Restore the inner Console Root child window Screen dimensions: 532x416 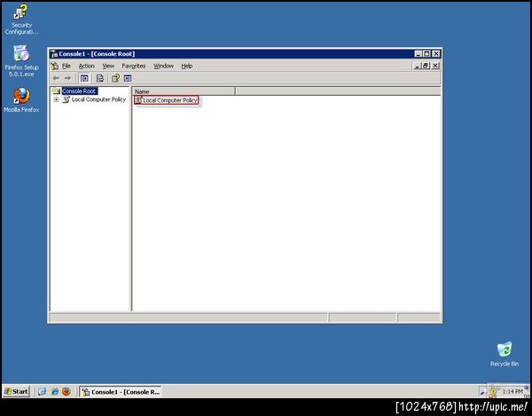click(x=426, y=66)
